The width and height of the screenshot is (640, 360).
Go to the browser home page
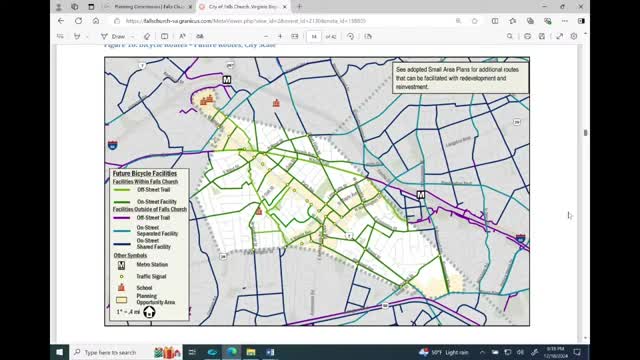click(96, 21)
